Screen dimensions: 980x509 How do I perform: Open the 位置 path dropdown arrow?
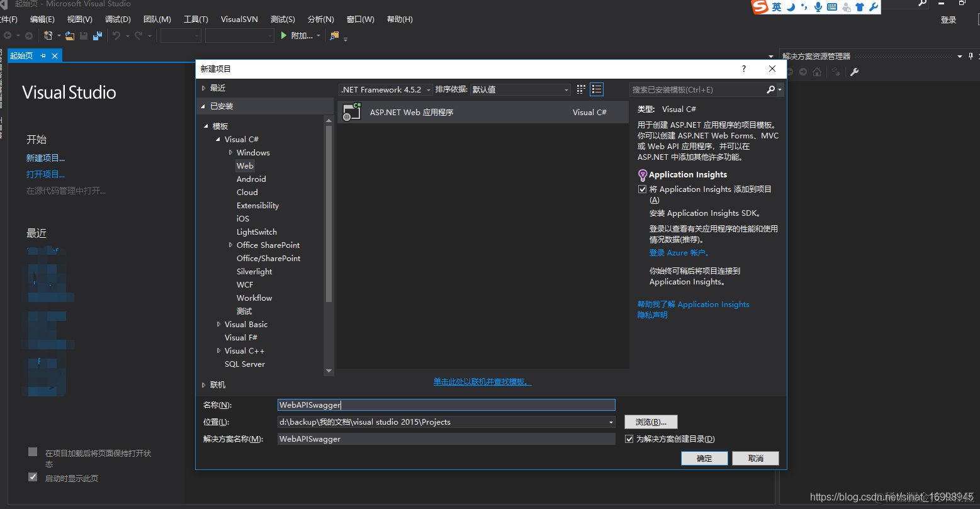pyautogui.click(x=611, y=422)
